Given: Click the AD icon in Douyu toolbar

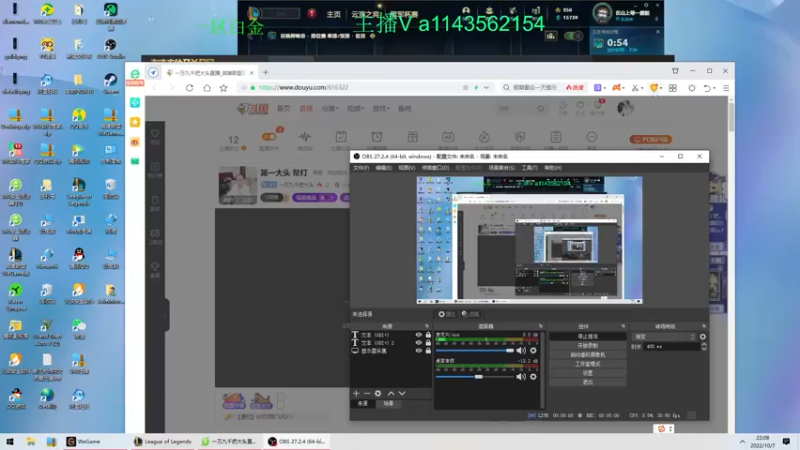Looking at the screenshot, I should click(x=448, y=137).
